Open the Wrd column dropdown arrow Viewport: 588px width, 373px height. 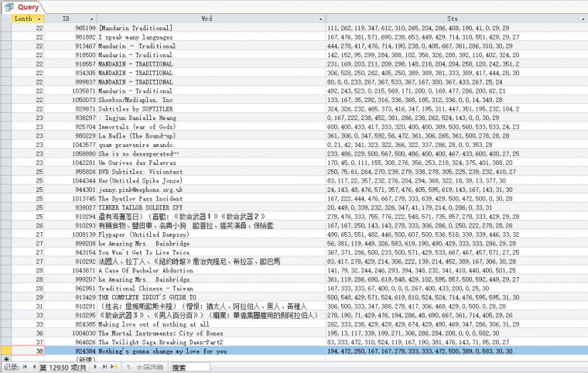320,19
